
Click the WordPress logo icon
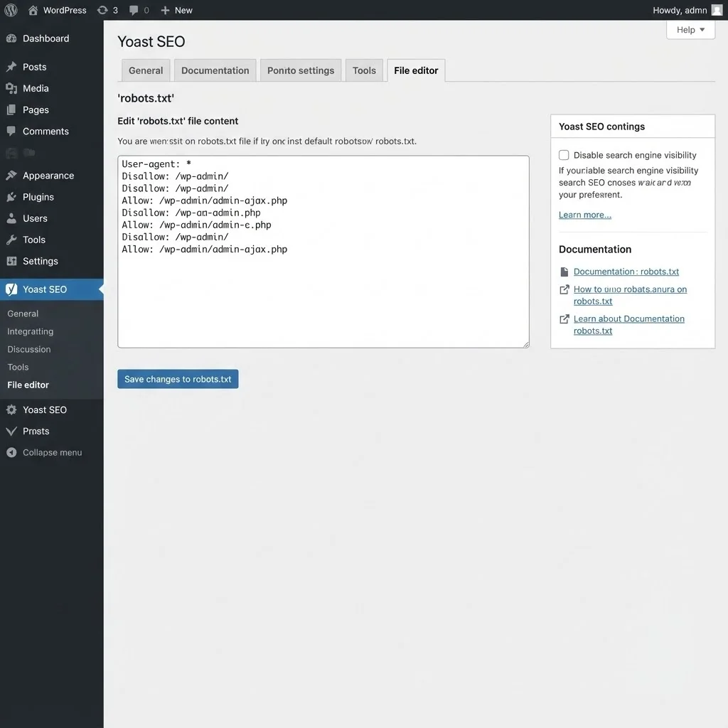point(11,10)
